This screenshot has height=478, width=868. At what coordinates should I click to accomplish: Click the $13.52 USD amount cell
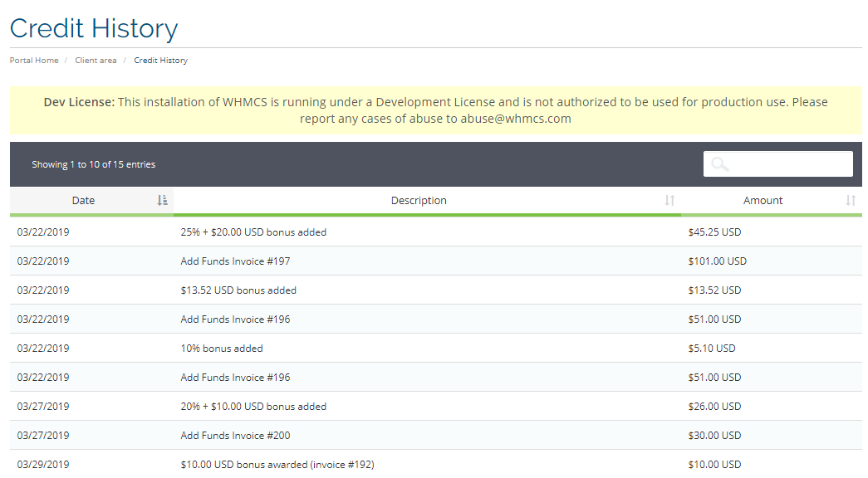pos(714,290)
